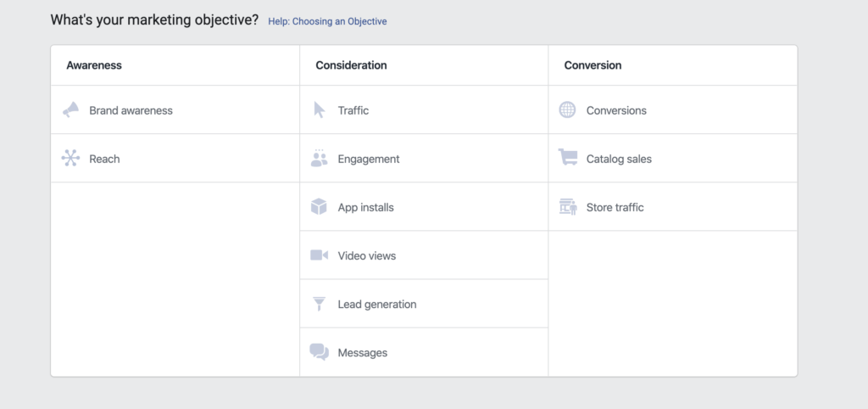Click the Reach network icon
Viewport: 868px width, 409px height.
(x=70, y=158)
